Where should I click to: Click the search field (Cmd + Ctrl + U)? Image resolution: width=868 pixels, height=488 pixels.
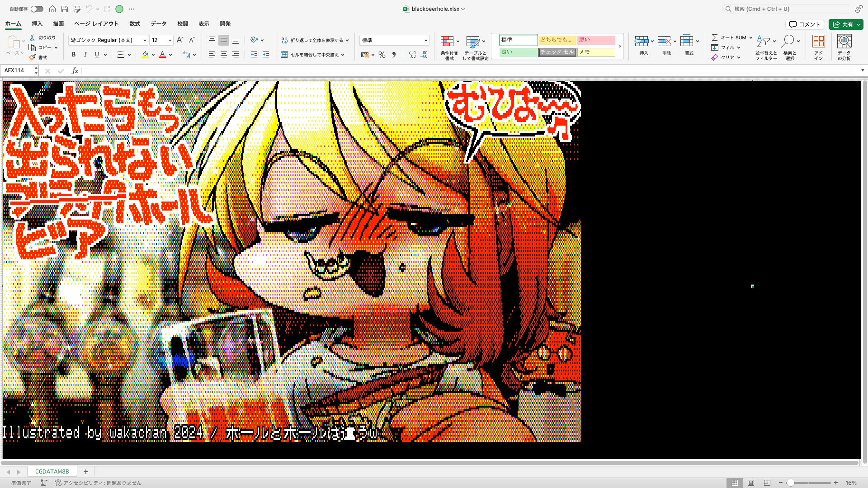pos(785,9)
